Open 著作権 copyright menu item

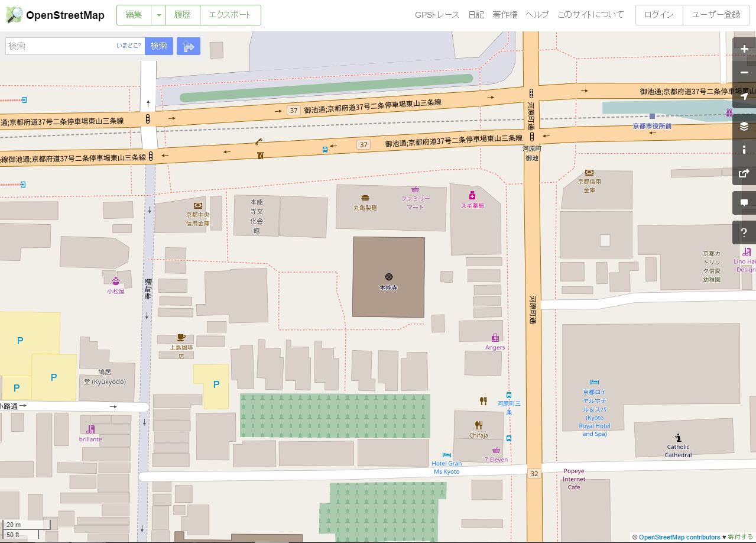pos(505,15)
